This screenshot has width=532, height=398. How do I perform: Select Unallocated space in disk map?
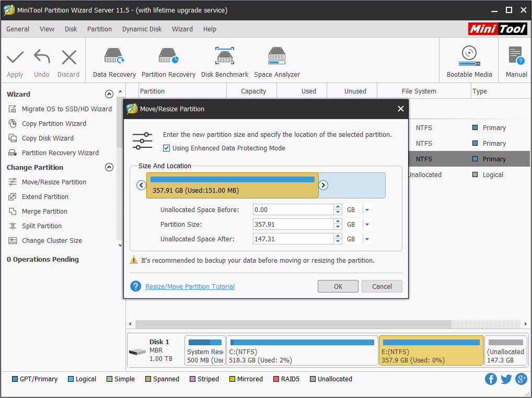pyautogui.click(x=505, y=351)
